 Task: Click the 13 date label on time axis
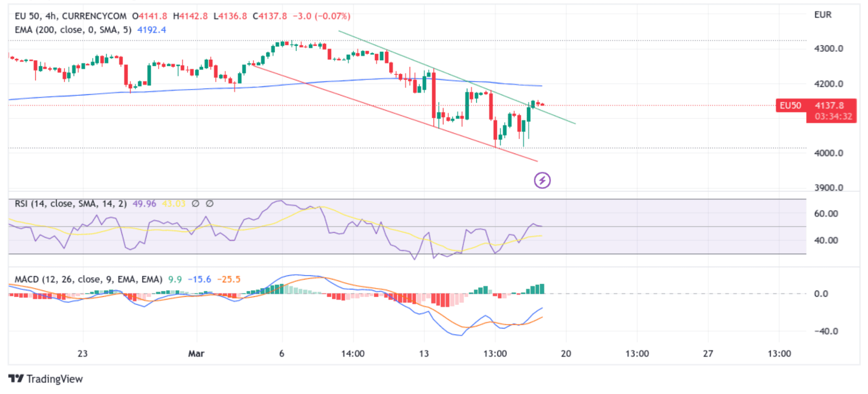424,353
